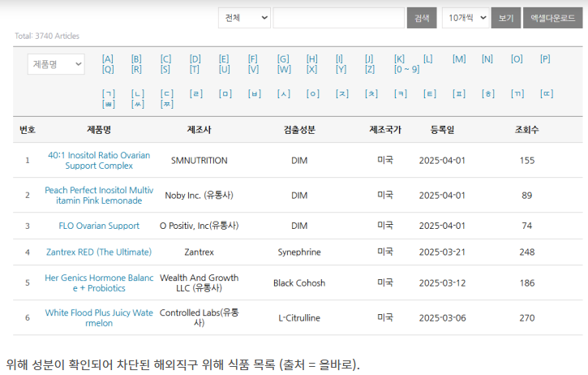588x375 pixels.
Task: Filter by double consonant [ㅉ]
Action: pos(167,104)
